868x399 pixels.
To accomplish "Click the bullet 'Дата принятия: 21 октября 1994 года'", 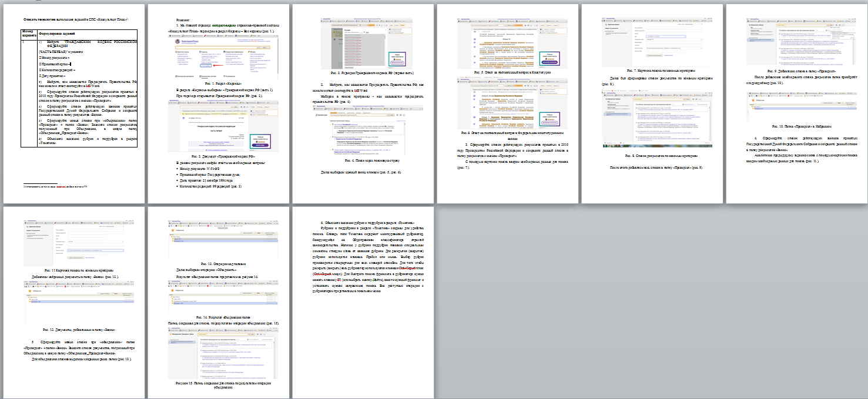I will pyautogui.click(x=203, y=180).
